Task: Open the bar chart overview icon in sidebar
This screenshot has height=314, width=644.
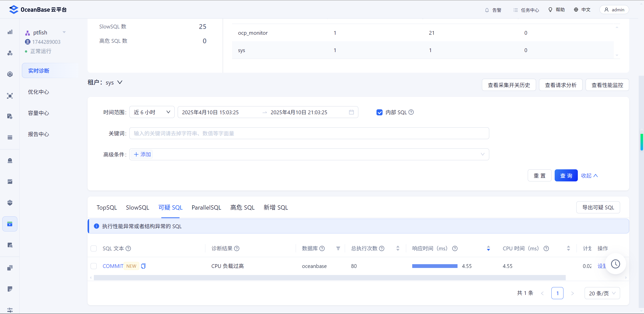Action: click(10, 32)
